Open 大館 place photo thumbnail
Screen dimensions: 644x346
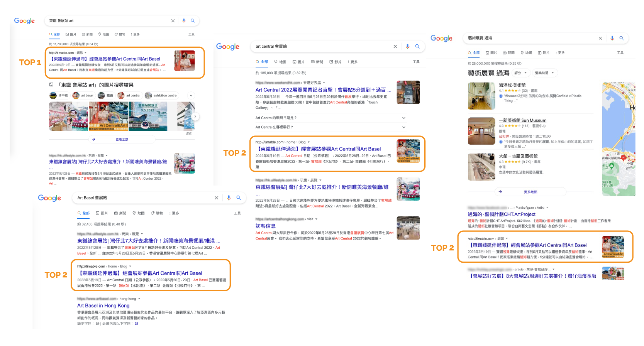pyautogui.click(x=481, y=167)
